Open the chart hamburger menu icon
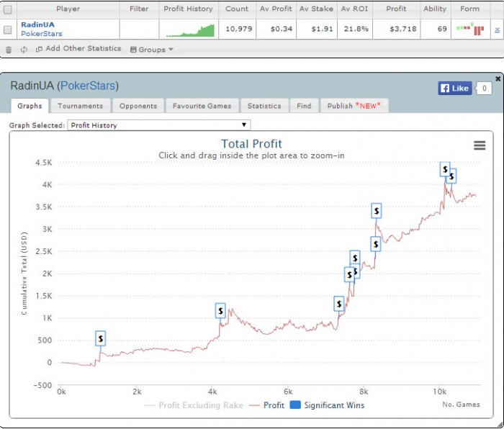 pyautogui.click(x=480, y=145)
